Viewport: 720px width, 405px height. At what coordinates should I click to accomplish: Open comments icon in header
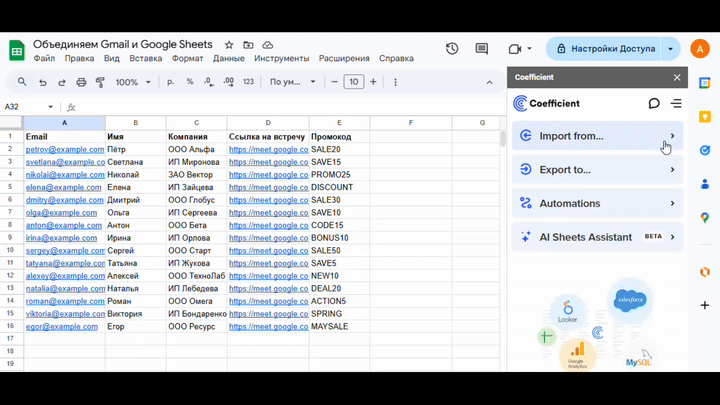[482, 49]
